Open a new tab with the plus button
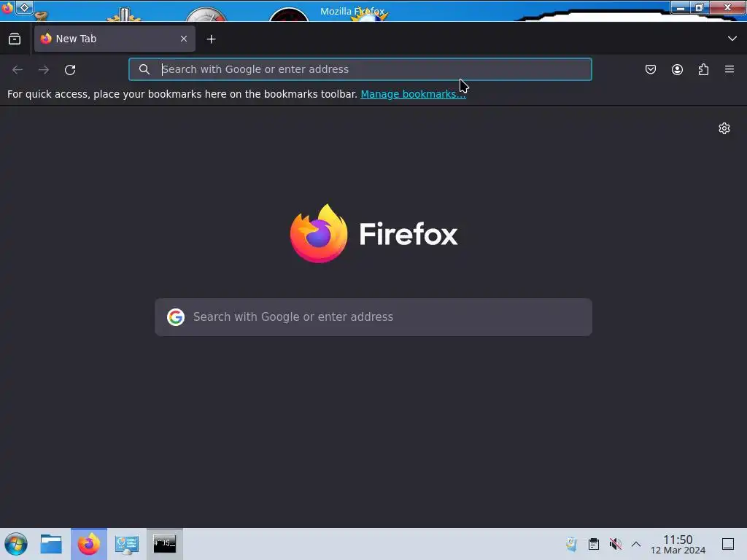 211,39
